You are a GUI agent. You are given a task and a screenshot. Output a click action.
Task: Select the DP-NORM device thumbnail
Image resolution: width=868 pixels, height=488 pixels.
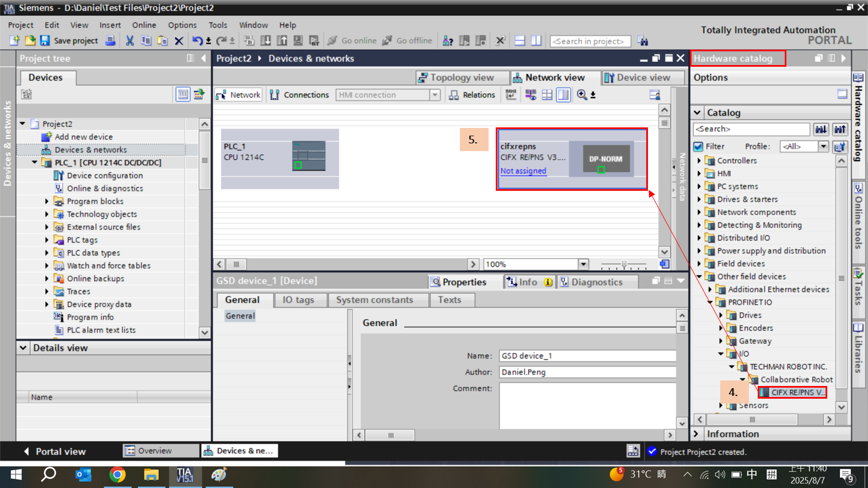click(x=606, y=159)
